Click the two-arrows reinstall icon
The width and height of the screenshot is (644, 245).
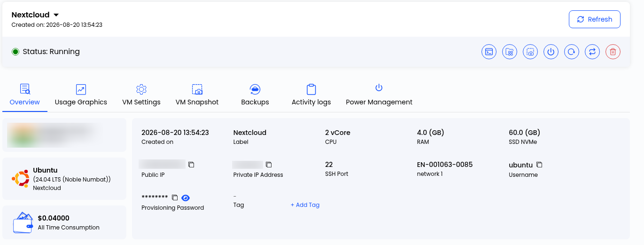pos(592,52)
